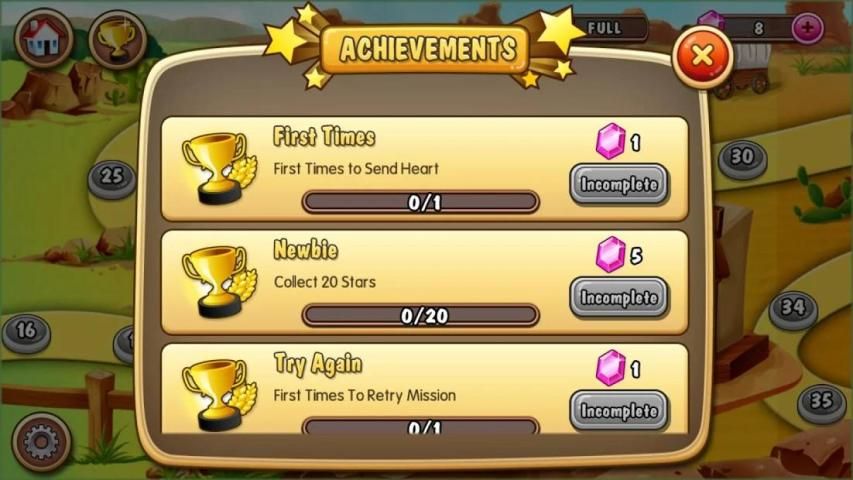Screen dimensions: 853x480
Task: Select level 30 map node
Action: [743, 159]
